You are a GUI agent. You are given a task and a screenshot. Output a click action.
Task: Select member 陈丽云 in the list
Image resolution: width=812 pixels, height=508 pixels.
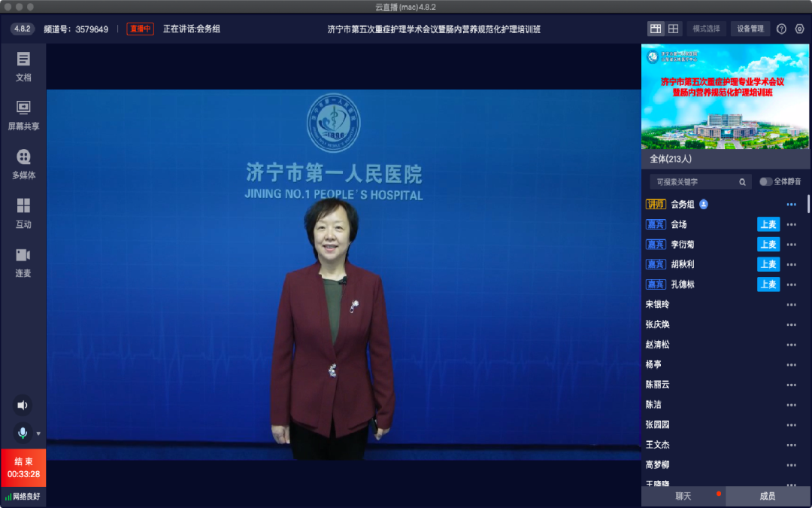tap(658, 385)
